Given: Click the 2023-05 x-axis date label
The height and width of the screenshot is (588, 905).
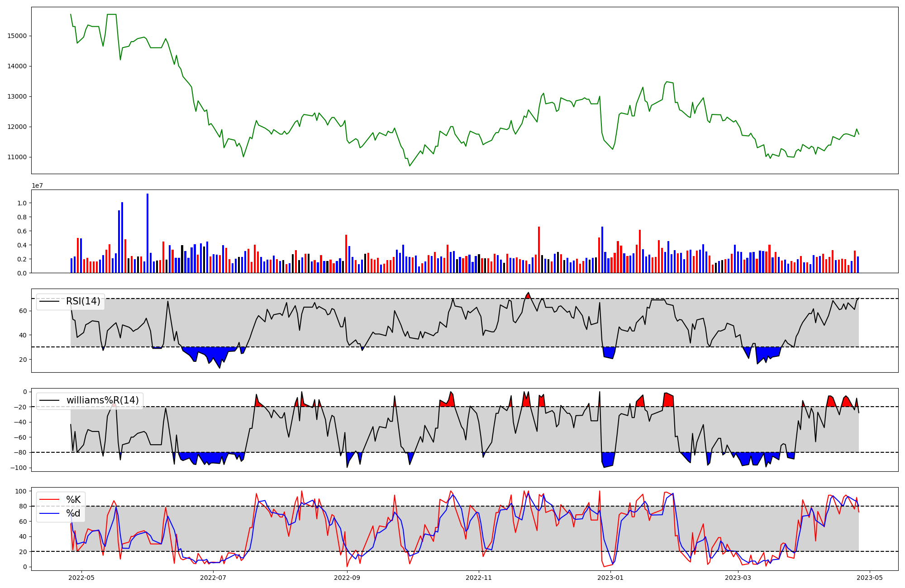Looking at the screenshot, I should [870, 577].
